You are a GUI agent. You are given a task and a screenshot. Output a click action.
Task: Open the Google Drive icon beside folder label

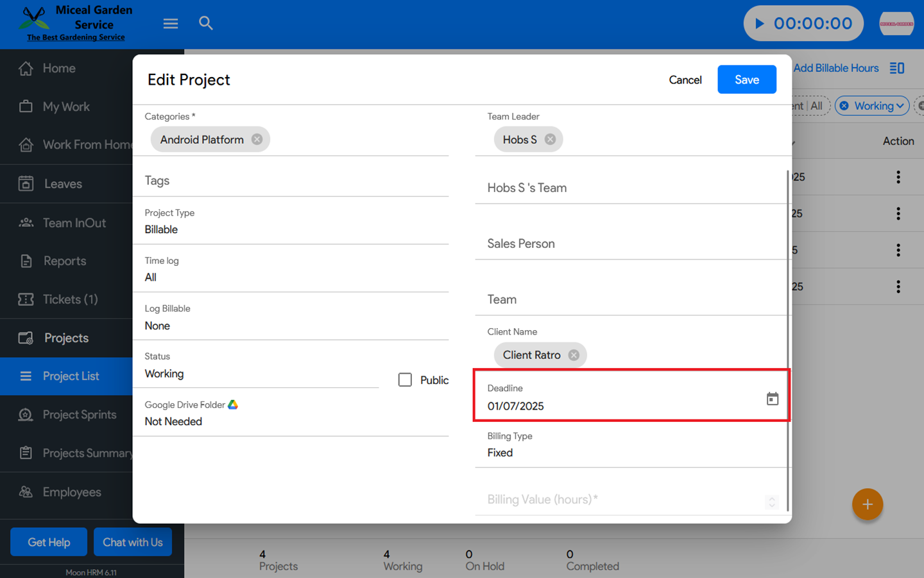click(233, 405)
